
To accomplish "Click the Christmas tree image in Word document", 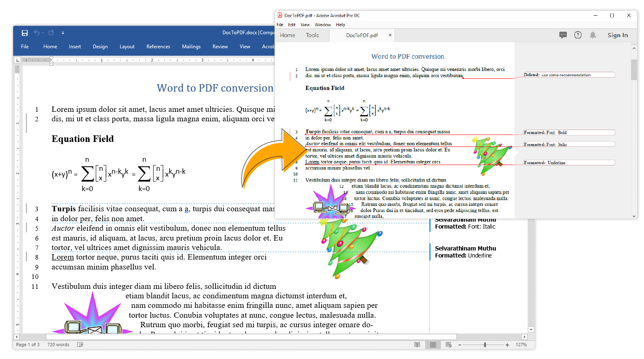I will (x=351, y=249).
